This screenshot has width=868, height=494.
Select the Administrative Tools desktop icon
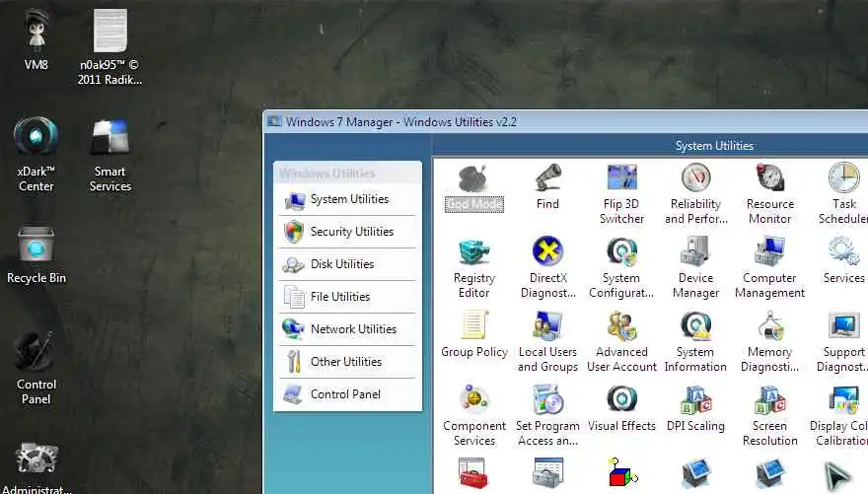click(x=36, y=467)
